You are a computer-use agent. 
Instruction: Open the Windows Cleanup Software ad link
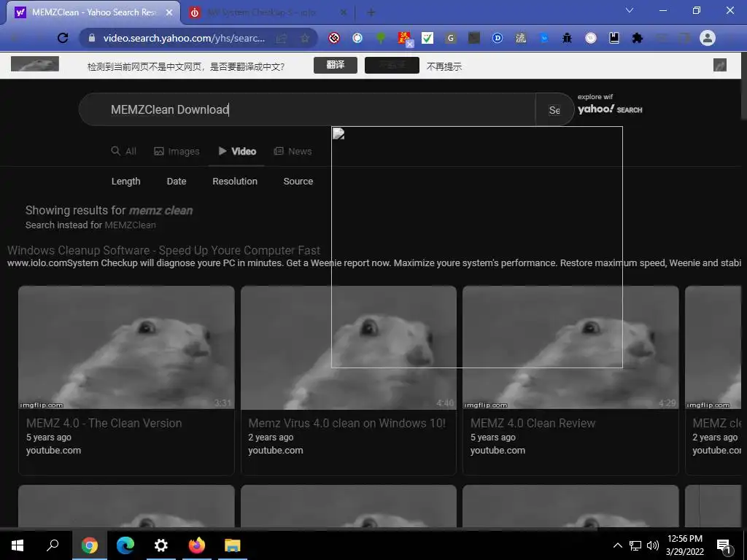point(163,250)
